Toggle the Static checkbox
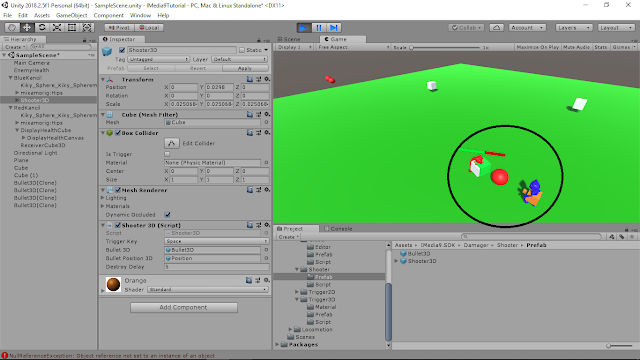The width and height of the screenshot is (640, 360). (x=242, y=50)
